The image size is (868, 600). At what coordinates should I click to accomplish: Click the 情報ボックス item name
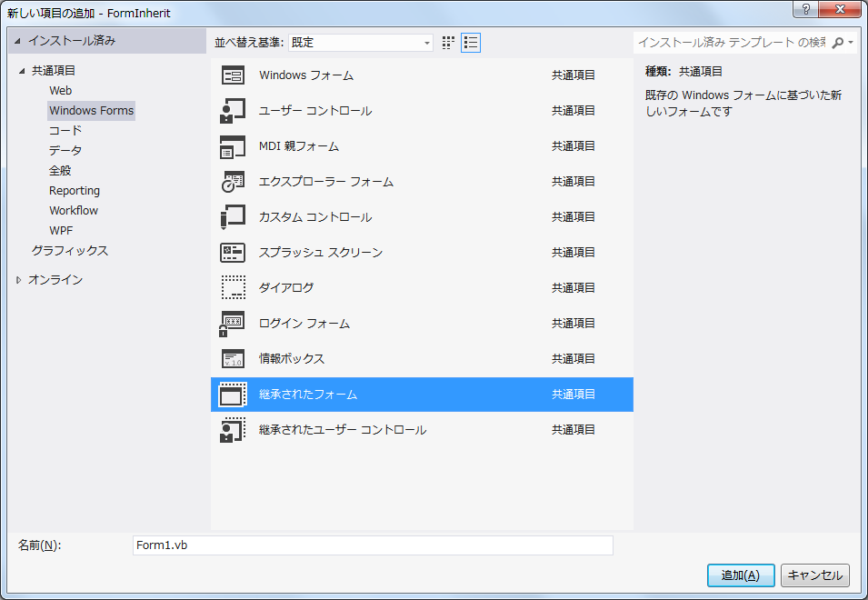click(292, 359)
